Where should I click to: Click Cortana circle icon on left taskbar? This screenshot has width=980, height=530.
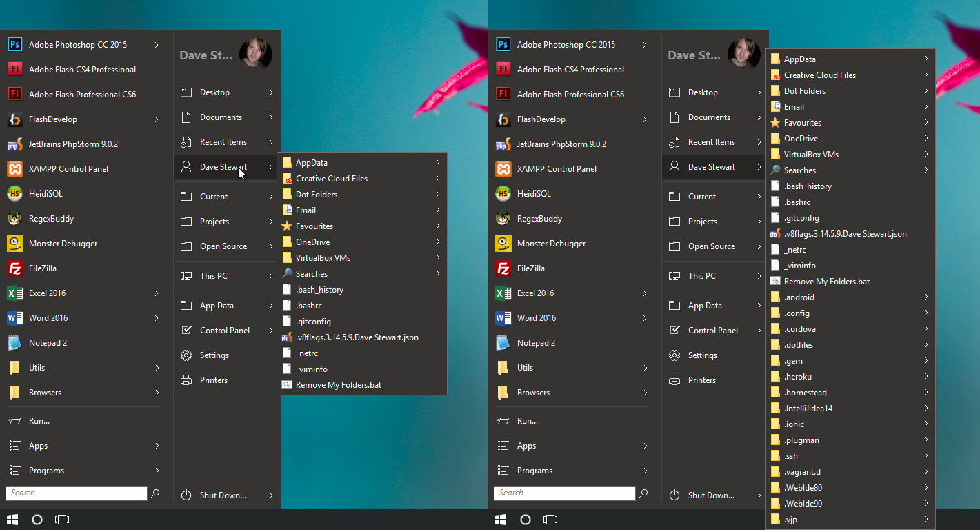pos(38,520)
